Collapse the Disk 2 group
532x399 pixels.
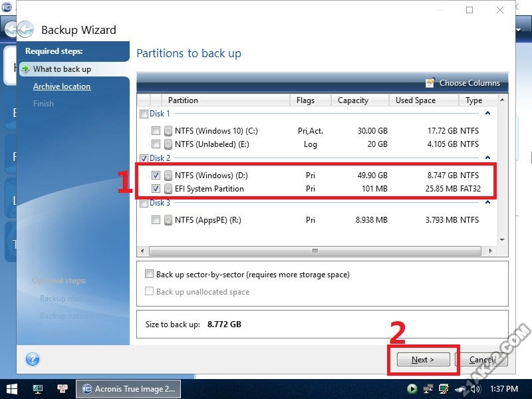(x=487, y=158)
